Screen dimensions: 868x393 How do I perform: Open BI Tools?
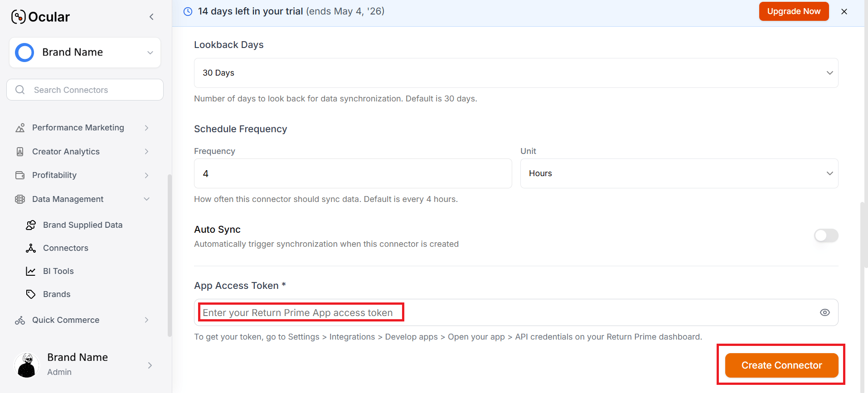tap(58, 271)
